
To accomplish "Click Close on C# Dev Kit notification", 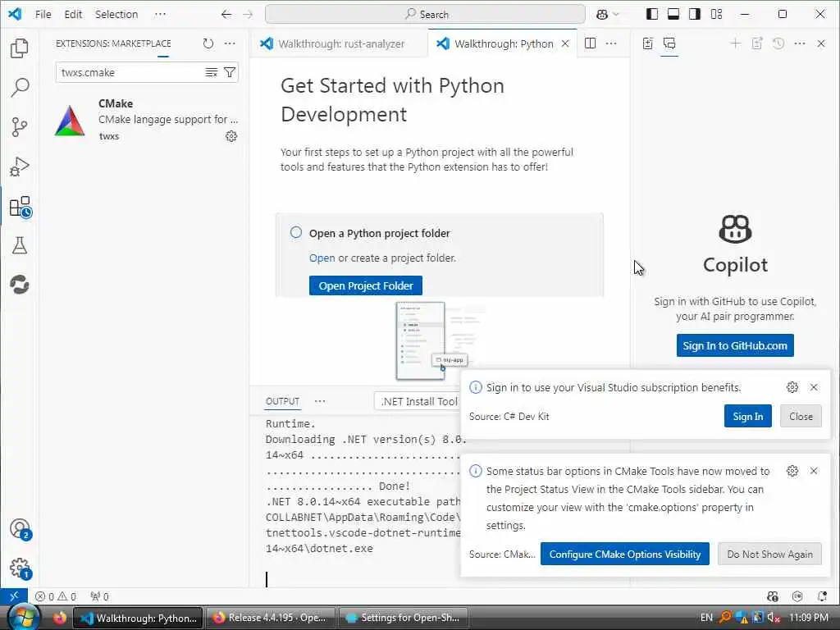I will tap(801, 416).
